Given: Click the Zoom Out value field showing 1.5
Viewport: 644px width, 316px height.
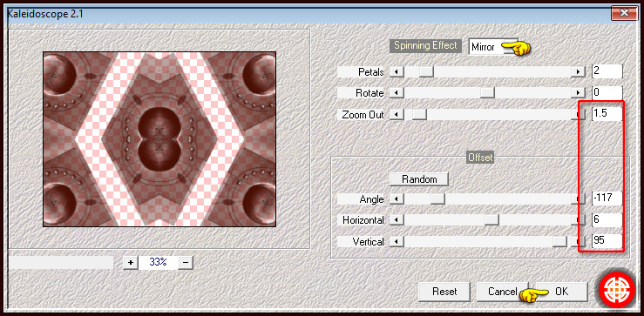Looking at the screenshot, I should tap(607, 114).
